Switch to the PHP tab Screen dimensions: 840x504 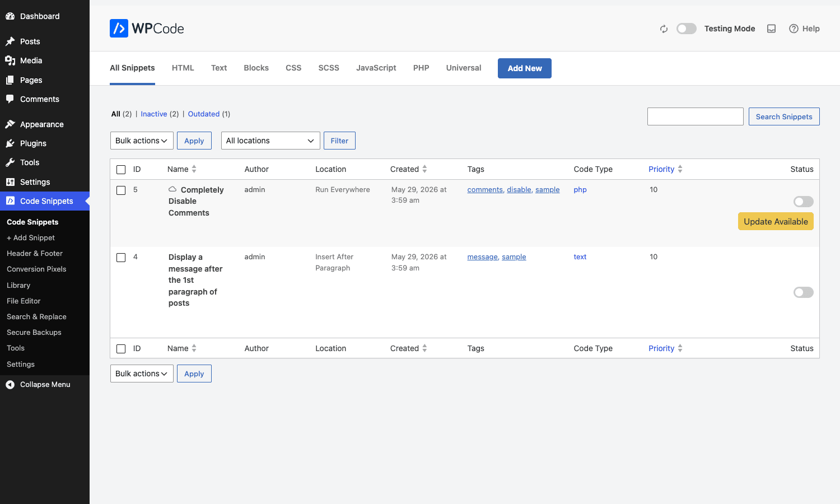click(x=421, y=68)
